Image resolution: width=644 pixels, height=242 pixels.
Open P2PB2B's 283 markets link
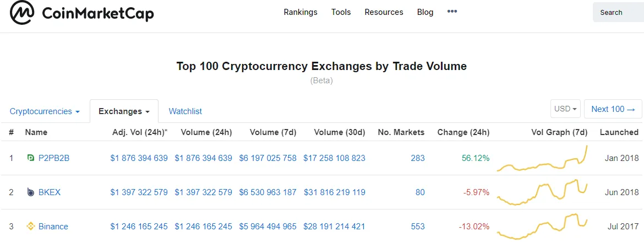click(418, 158)
